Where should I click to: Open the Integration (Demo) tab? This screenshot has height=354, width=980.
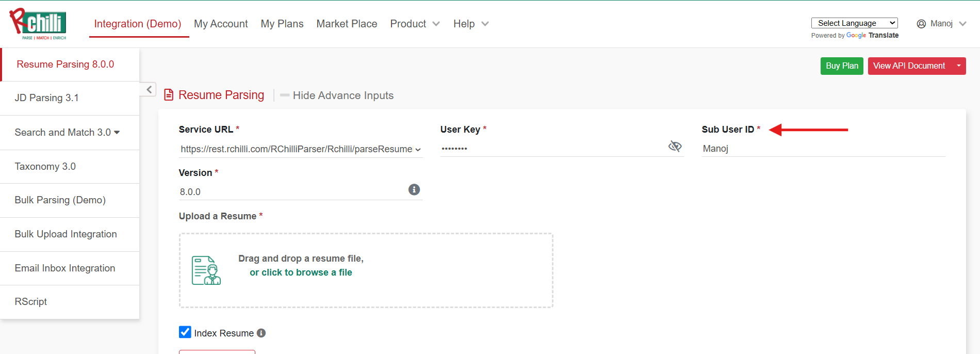(x=138, y=24)
